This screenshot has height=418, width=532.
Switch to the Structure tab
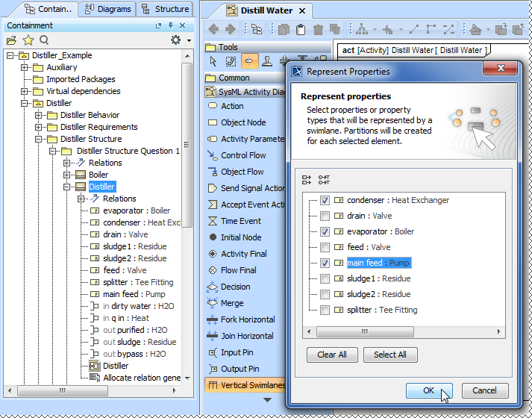point(166,9)
